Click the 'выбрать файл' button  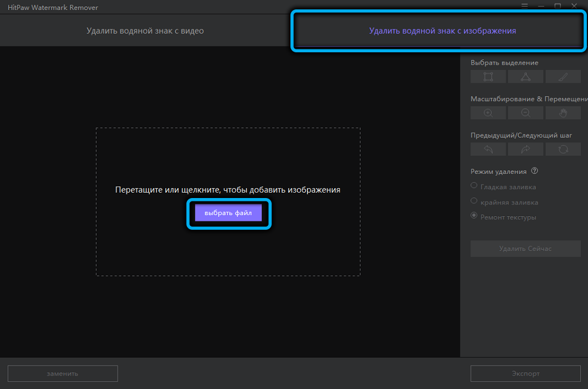(228, 213)
